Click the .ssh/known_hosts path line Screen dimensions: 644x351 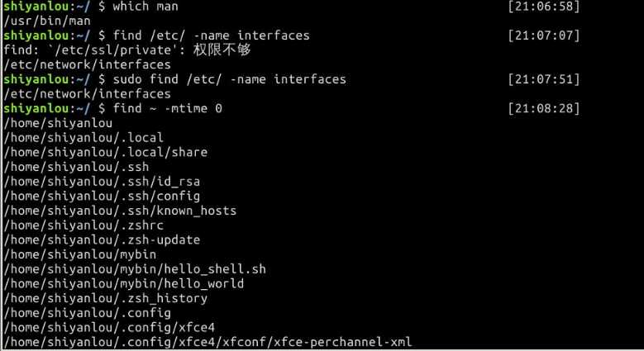pos(120,211)
